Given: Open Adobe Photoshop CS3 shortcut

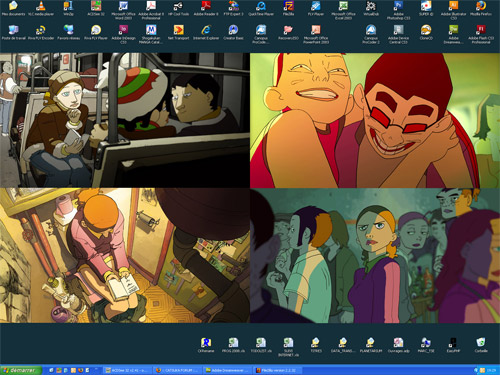Looking at the screenshot, I should [398, 10].
